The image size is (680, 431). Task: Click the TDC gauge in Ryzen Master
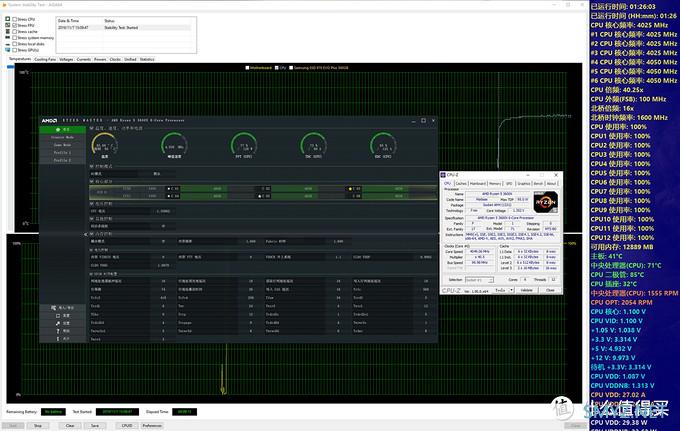click(314, 145)
